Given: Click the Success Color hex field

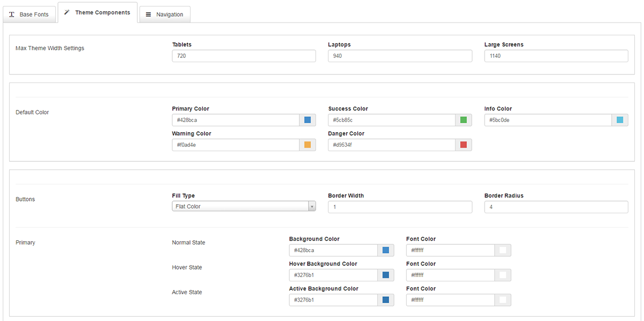Looking at the screenshot, I should (392, 120).
